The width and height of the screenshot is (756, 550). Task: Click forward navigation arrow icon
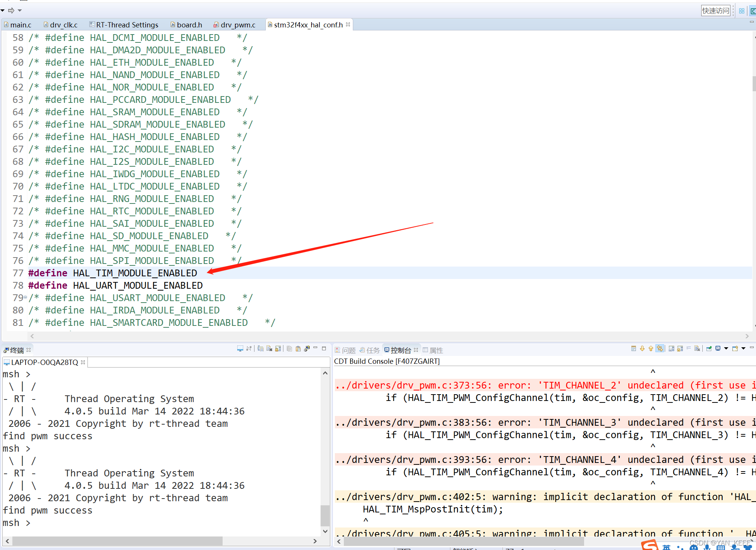[11, 11]
